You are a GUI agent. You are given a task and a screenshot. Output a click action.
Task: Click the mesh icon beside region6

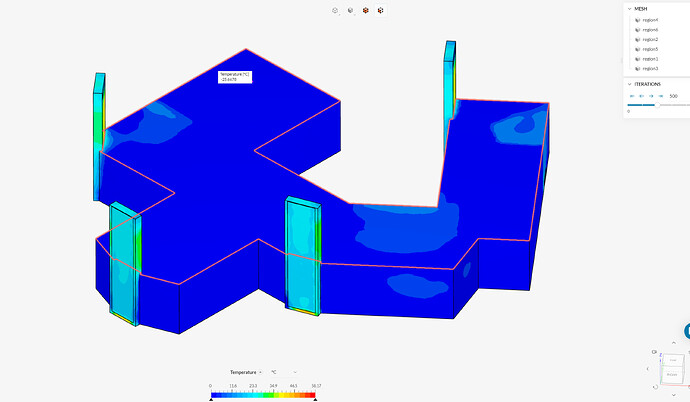tap(637, 30)
